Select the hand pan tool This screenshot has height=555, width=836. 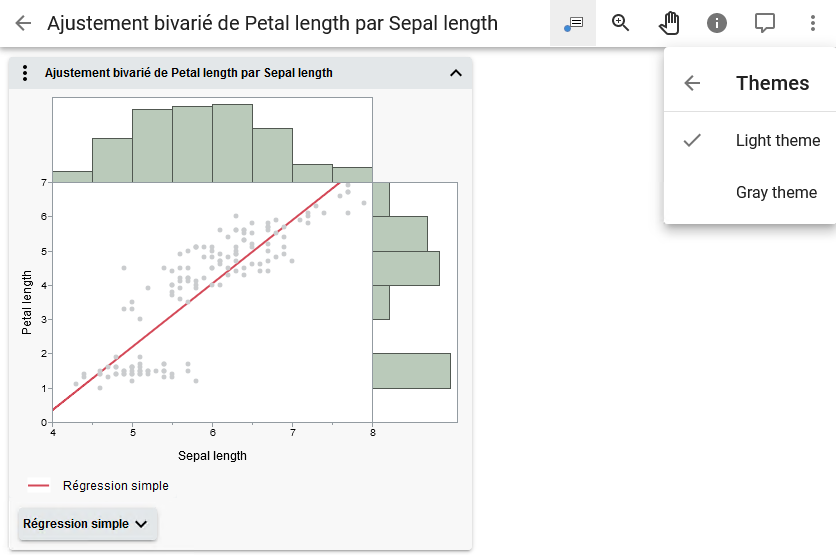[x=669, y=23]
